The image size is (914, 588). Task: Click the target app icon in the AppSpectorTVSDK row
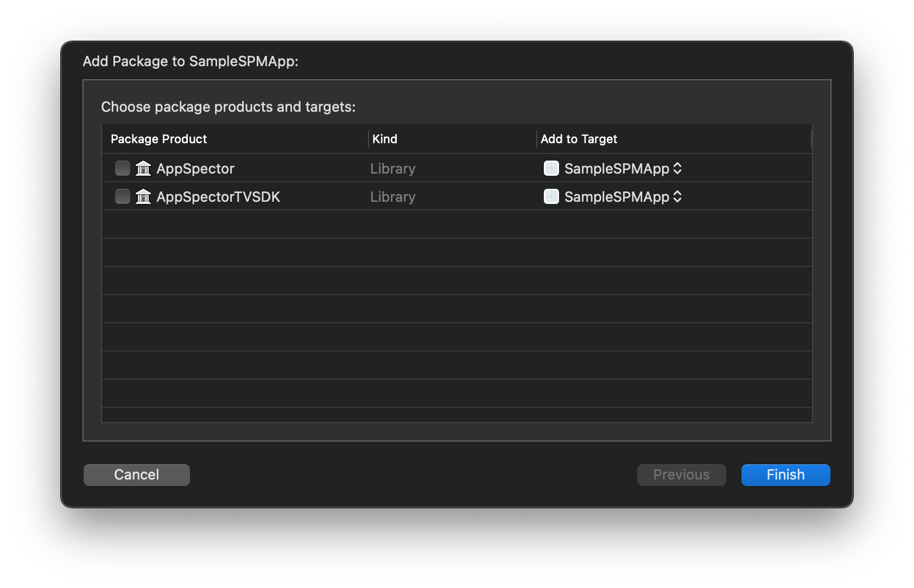pyautogui.click(x=551, y=196)
